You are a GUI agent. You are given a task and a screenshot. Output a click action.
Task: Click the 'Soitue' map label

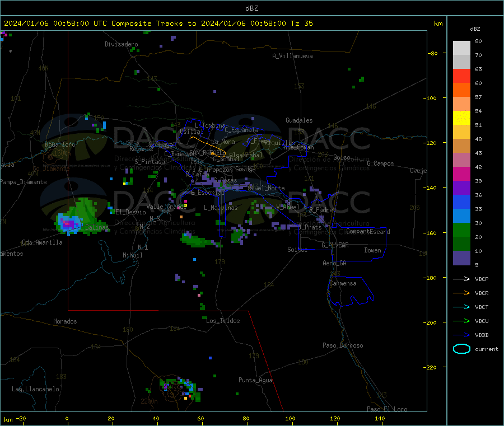(x=297, y=250)
